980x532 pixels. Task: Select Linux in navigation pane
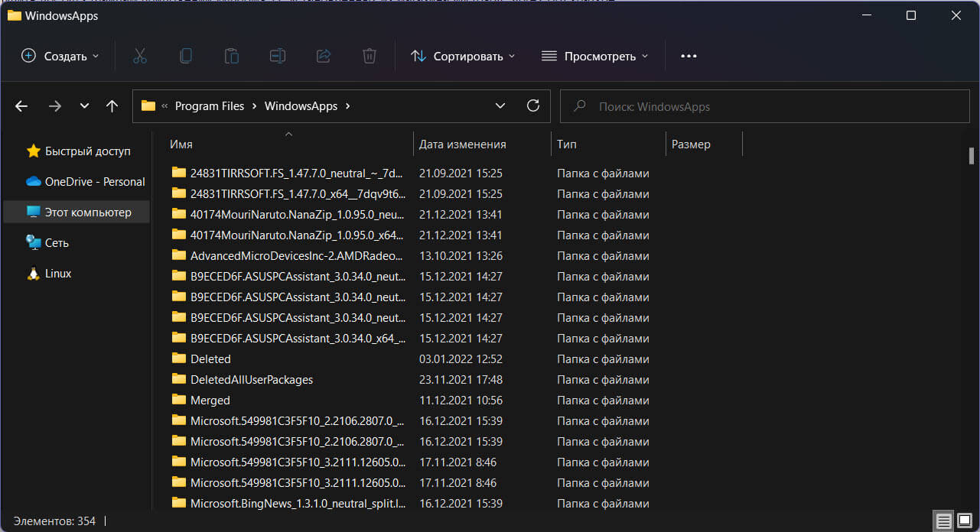[x=77, y=274]
